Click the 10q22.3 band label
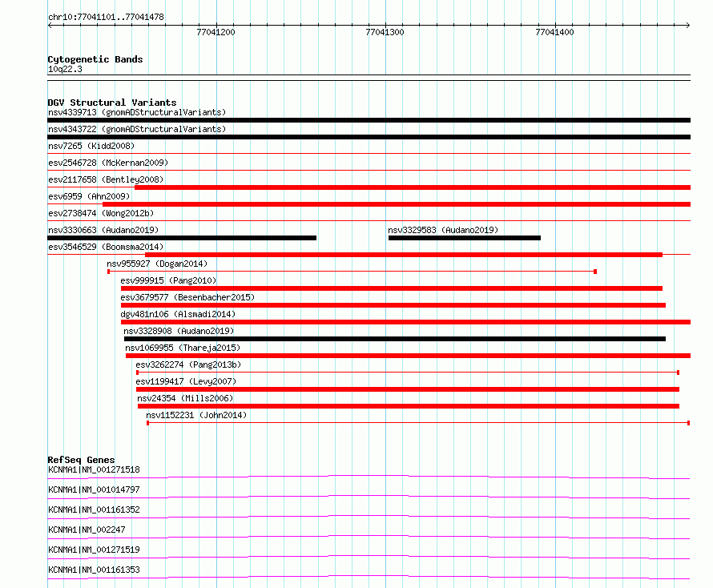 (x=65, y=69)
